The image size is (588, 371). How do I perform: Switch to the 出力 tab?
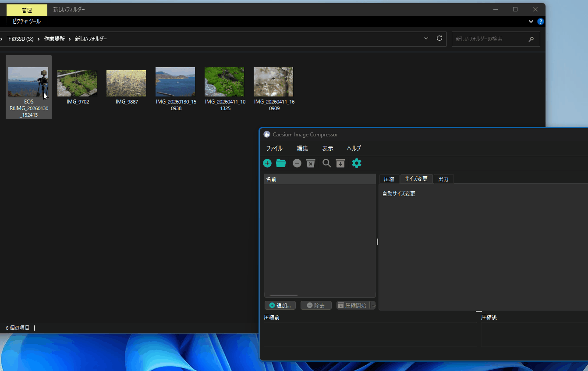click(x=443, y=179)
